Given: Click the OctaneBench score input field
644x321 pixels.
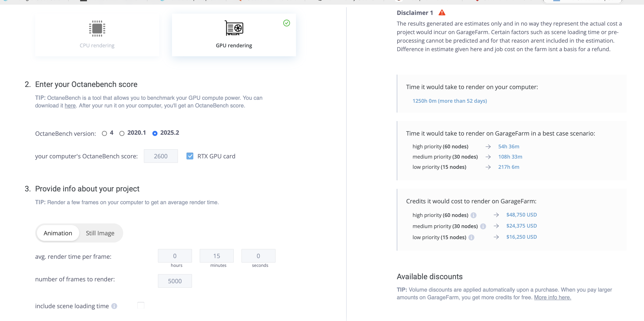Looking at the screenshot, I should click(x=161, y=156).
